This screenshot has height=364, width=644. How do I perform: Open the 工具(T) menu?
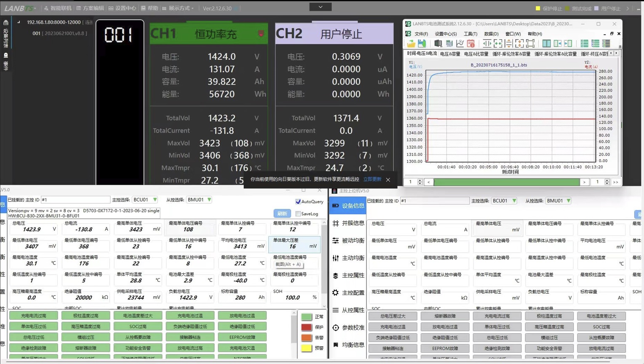[x=470, y=34]
